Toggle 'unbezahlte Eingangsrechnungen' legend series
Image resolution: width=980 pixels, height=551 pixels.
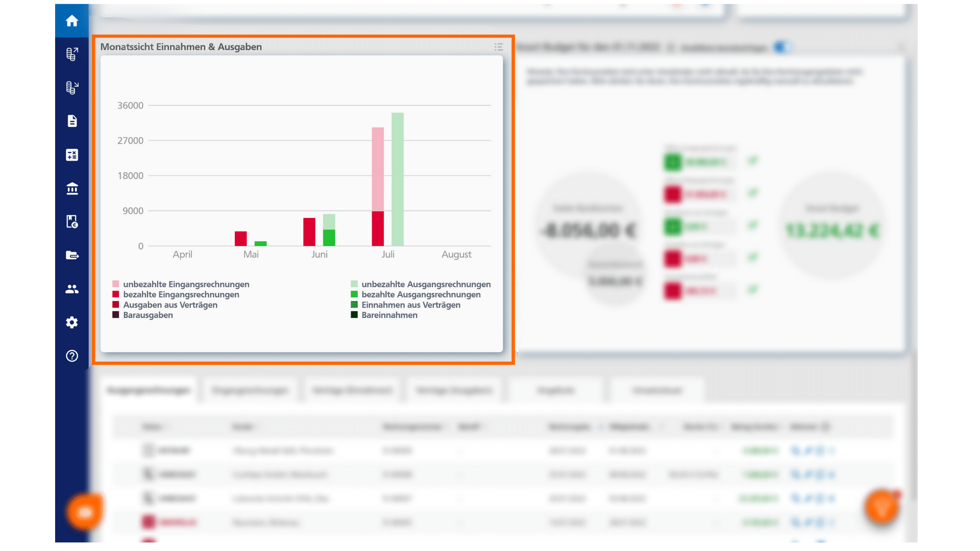click(181, 284)
